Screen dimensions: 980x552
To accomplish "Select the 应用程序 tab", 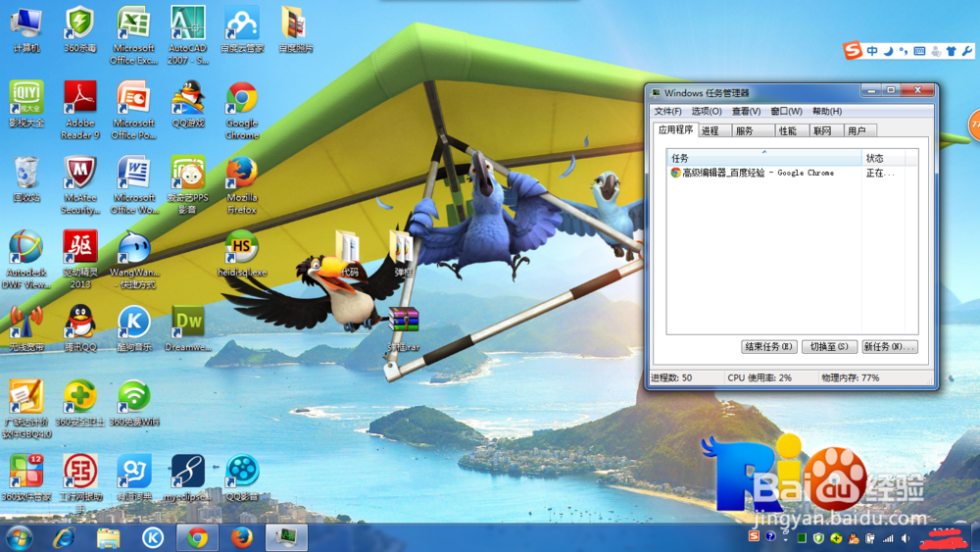I will [675, 129].
